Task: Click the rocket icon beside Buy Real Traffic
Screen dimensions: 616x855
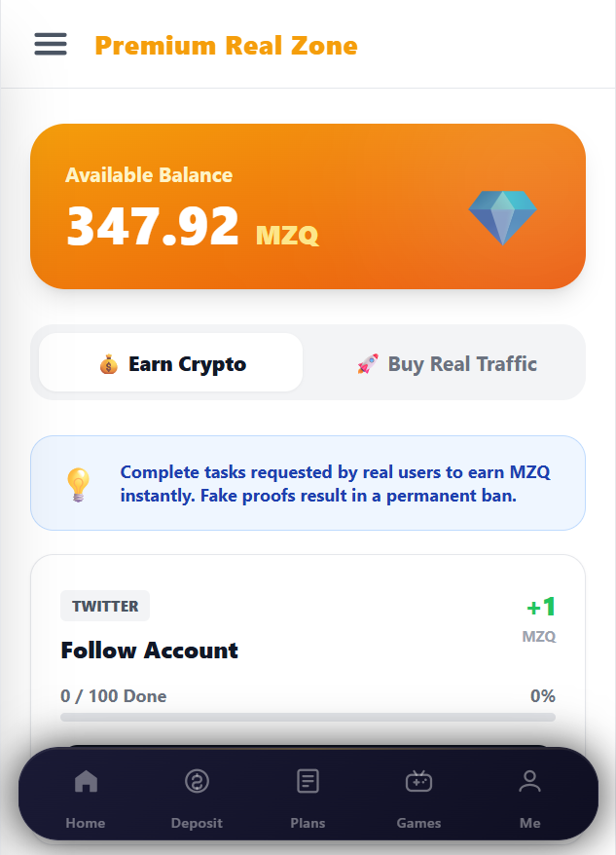Action: (x=367, y=364)
